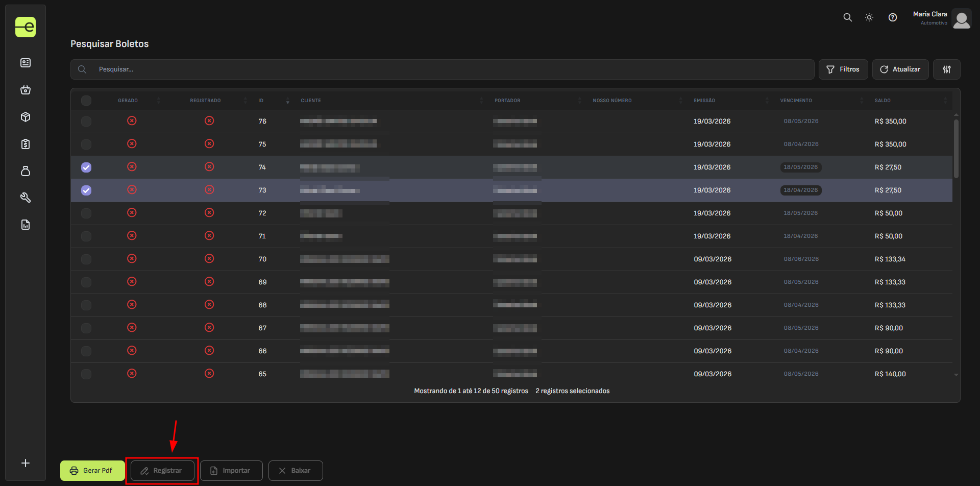The height and width of the screenshot is (486, 980).
Task: Toggle the select-all checkbox in table header
Action: click(86, 101)
